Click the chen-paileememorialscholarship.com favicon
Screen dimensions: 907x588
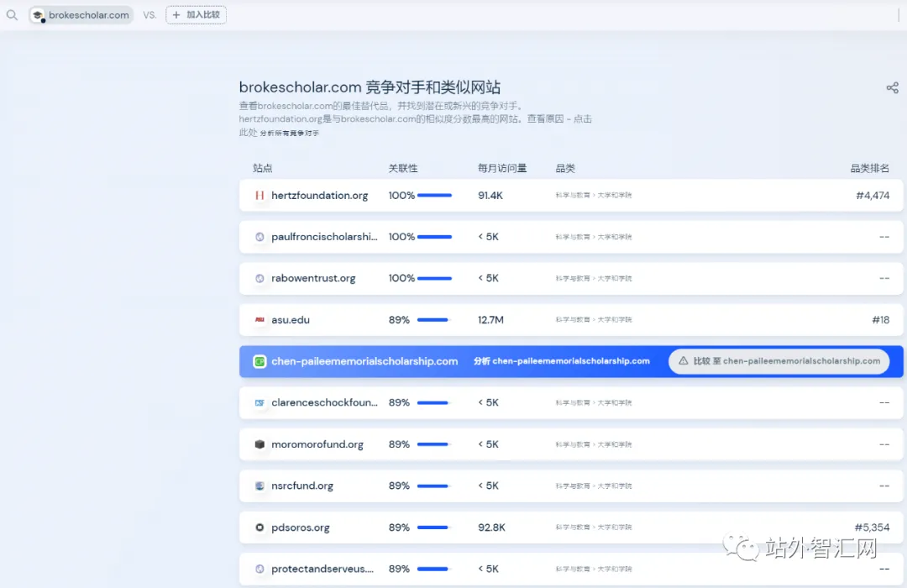click(260, 361)
